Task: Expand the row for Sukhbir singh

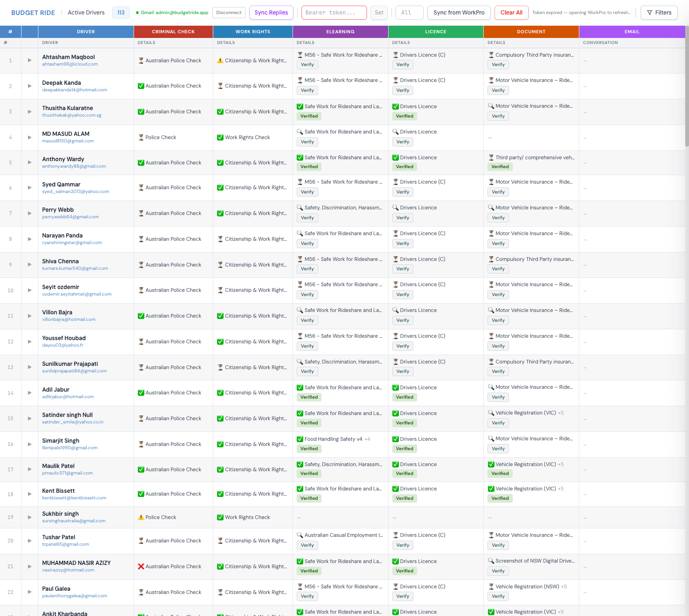Action: [x=30, y=517]
